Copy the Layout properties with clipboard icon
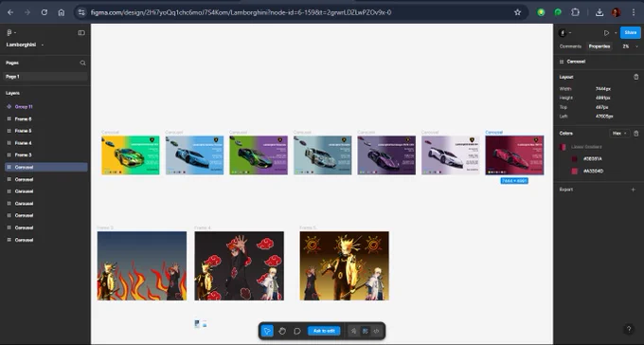Viewport: 644px width, 345px height. click(x=635, y=77)
